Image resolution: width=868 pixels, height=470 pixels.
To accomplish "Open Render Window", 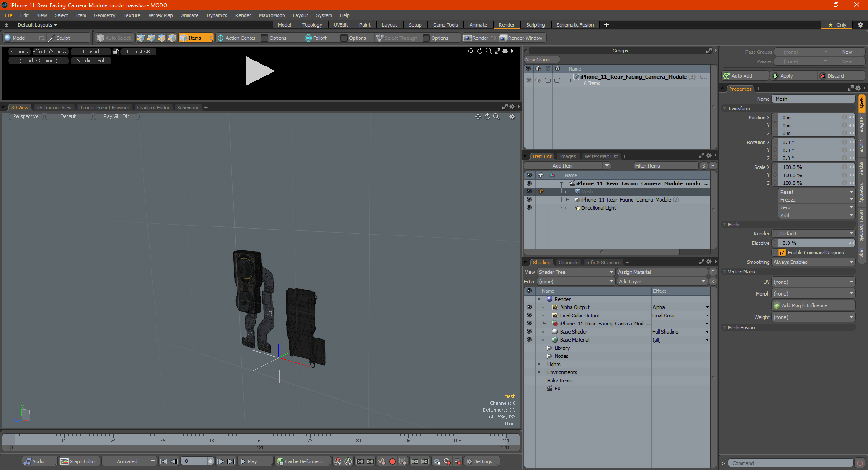I will point(521,38).
